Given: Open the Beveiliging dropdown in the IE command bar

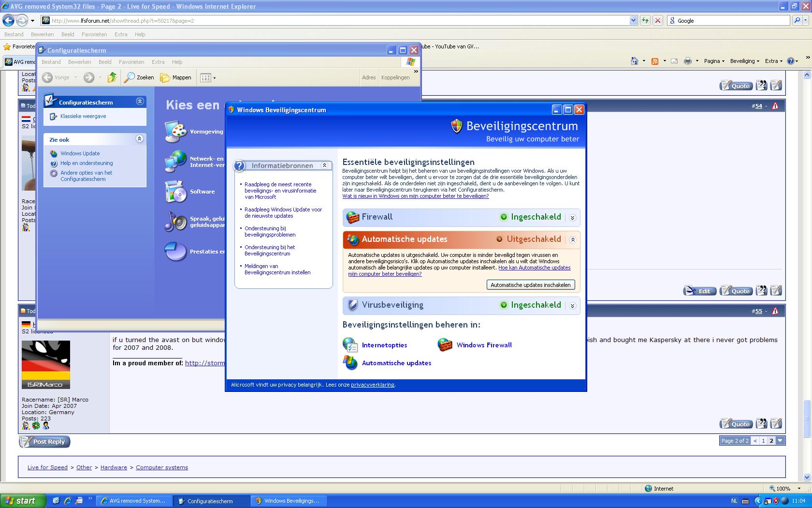Looking at the screenshot, I should 744,61.
